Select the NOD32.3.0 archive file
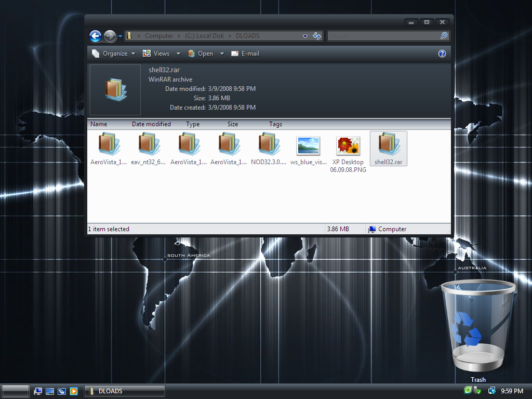 pos(268,149)
